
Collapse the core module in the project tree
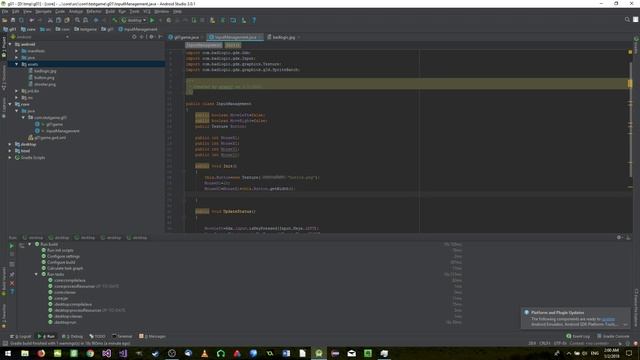coord(10,104)
